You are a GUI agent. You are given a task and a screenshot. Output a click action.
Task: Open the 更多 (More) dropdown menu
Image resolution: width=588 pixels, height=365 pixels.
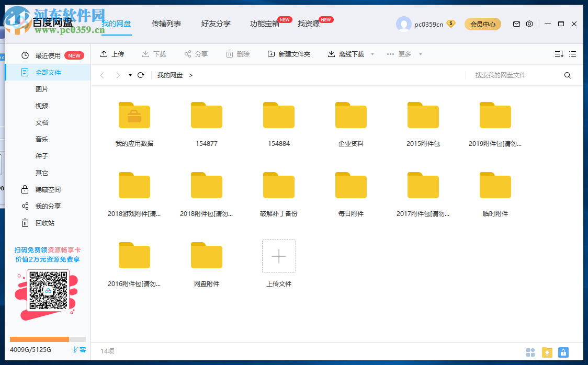[x=403, y=54]
